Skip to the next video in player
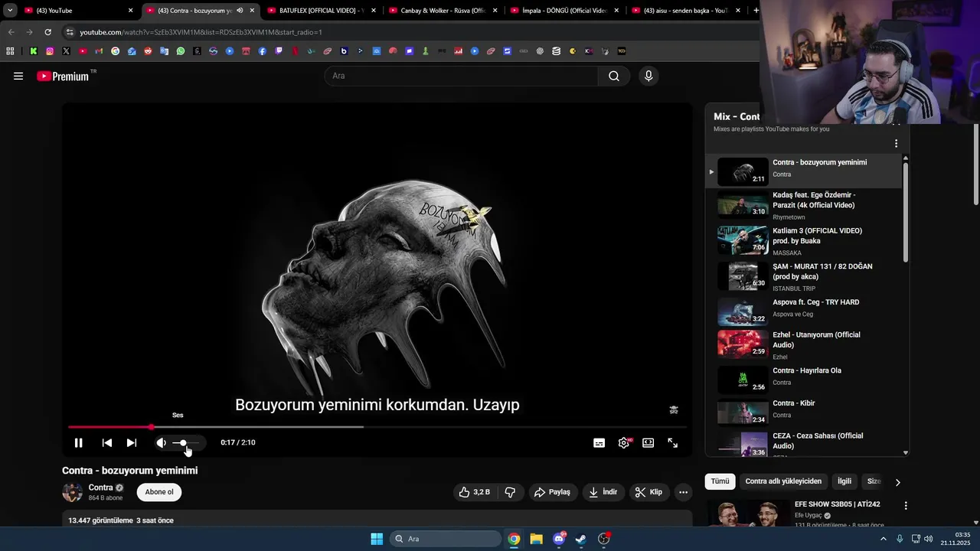This screenshot has height=551, width=980. tap(132, 443)
